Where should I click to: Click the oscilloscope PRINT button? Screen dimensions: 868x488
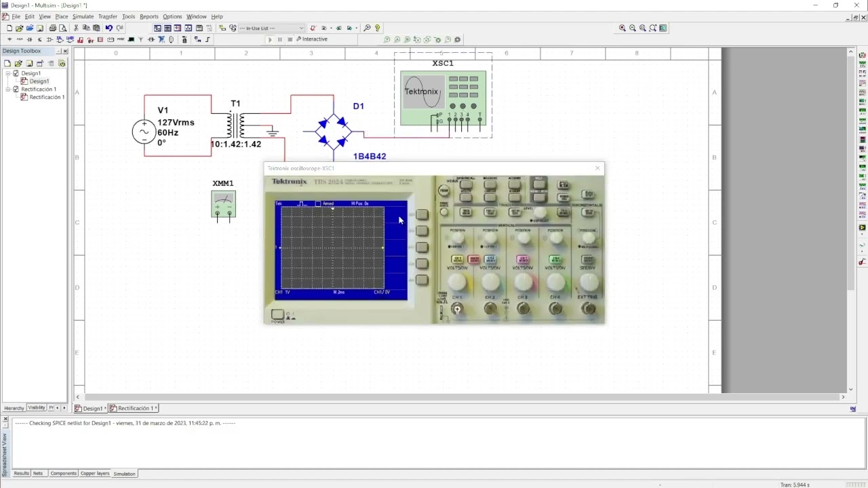(443, 191)
